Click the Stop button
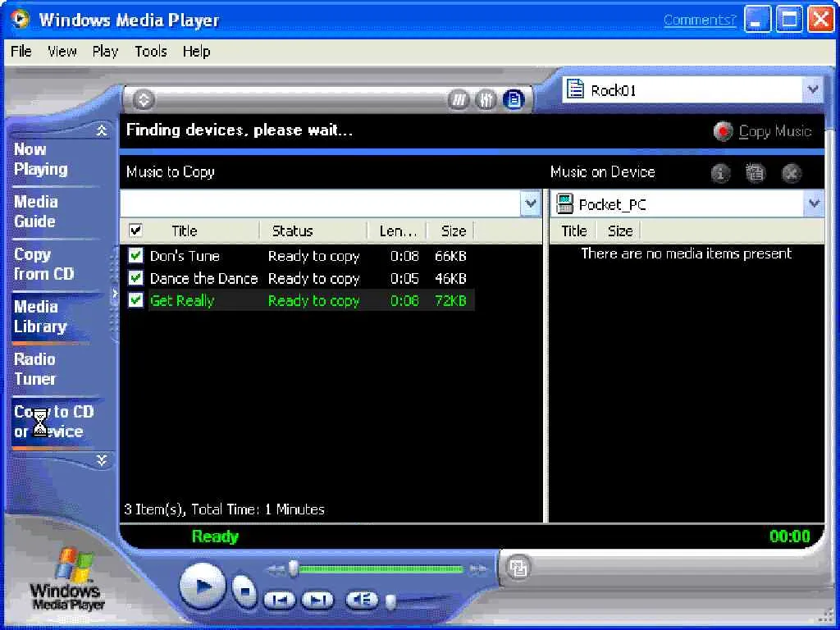The height and width of the screenshot is (630, 840). pos(244,591)
